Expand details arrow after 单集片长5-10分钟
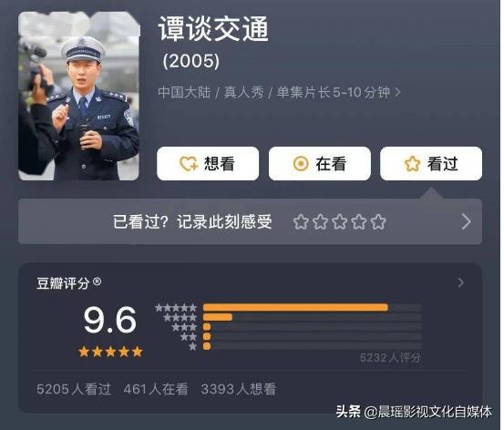Viewport: 504px width, 430px height. pos(397,93)
